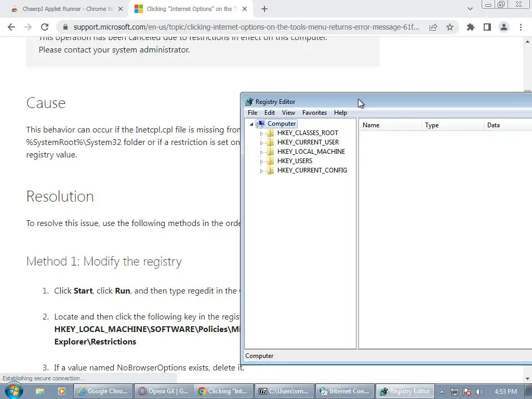
Task: Switch to Google Chrome taskbar button
Action: coord(103,391)
